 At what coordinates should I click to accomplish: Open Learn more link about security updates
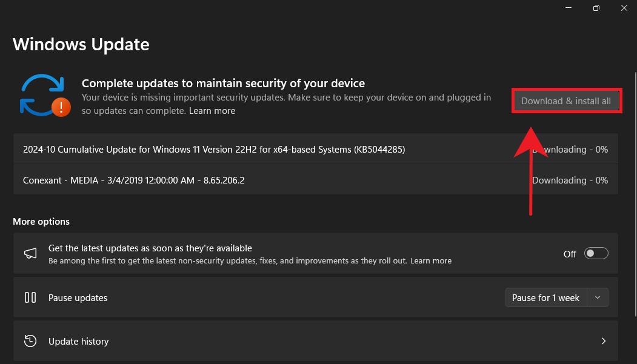click(x=212, y=111)
